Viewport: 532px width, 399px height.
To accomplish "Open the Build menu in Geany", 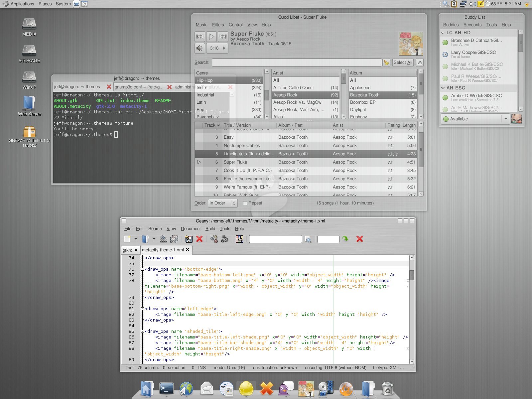I will (x=210, y=229).
